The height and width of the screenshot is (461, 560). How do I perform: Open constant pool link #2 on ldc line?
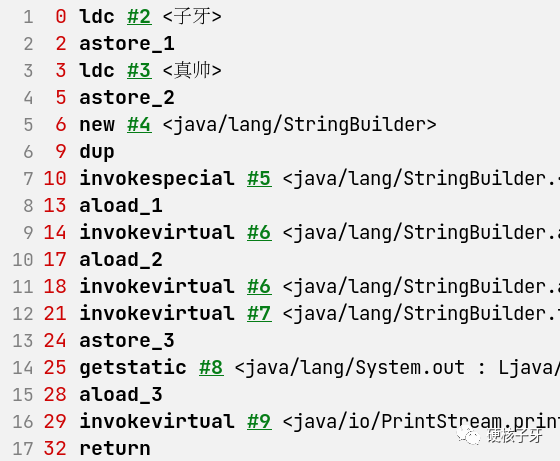[139, 17]
